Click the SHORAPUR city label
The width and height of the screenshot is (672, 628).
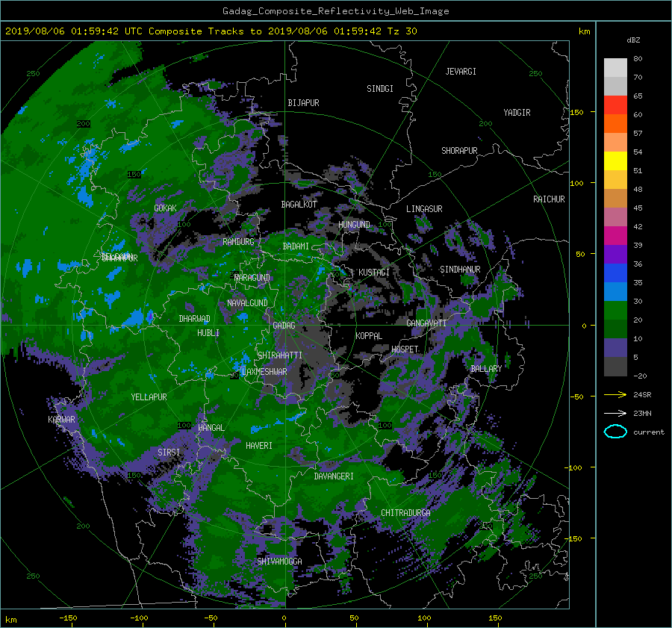pyautogui.click(x=459, y=151)
